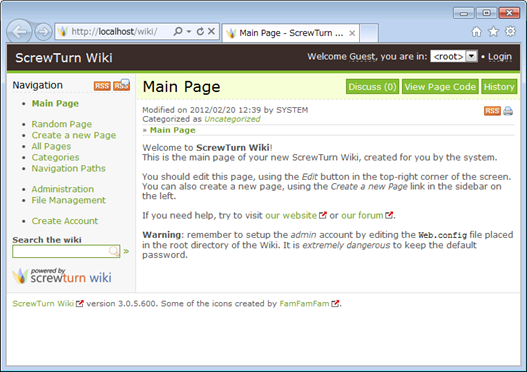The width and height of the screenshot is (527, 372).
Task: Click the browser Back arrow button
Action: click(x=19, y=32)
